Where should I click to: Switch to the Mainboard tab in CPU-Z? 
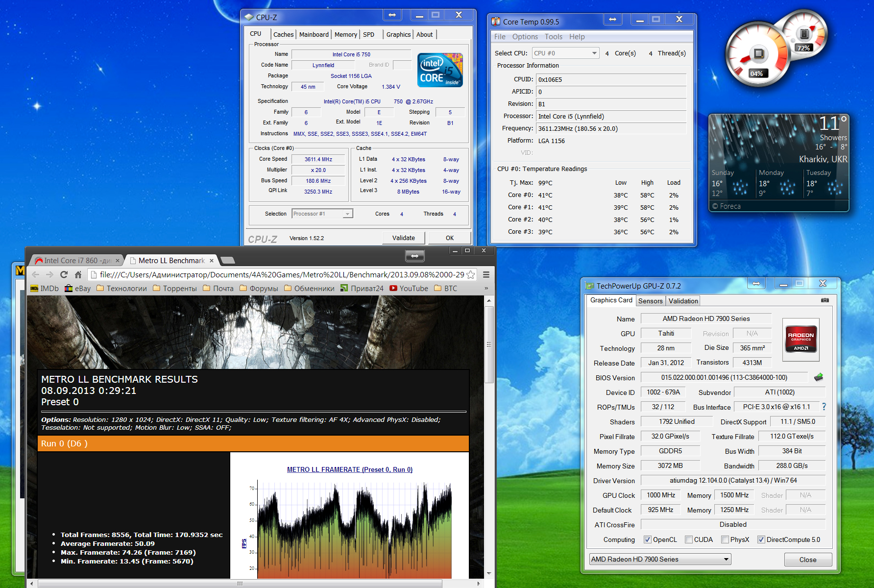pos(314,35)
